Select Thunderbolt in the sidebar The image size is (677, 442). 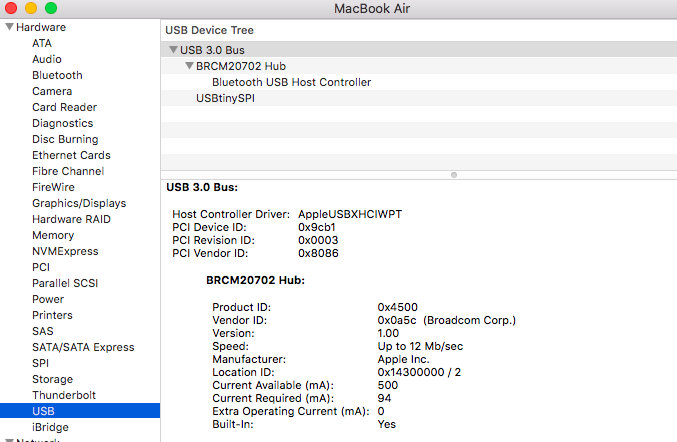tap(64, 395)
